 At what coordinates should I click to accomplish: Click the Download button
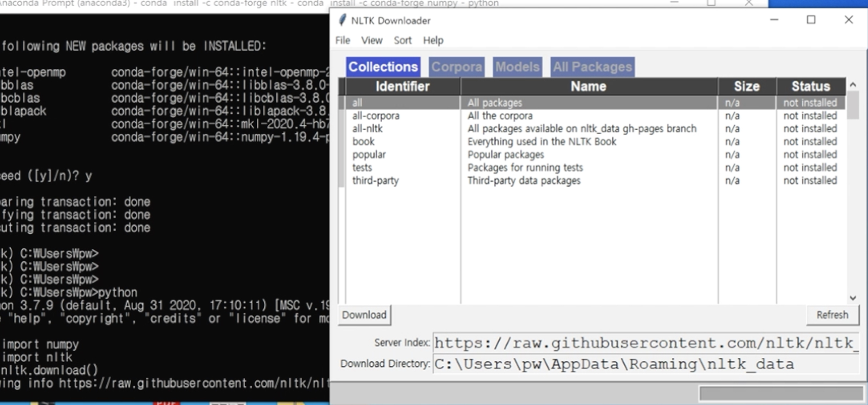coord(364,315)
